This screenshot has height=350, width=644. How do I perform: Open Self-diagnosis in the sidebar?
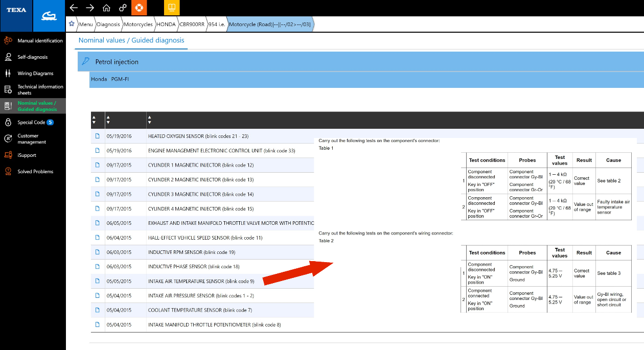pyautogui.click(x=33, y=57)
